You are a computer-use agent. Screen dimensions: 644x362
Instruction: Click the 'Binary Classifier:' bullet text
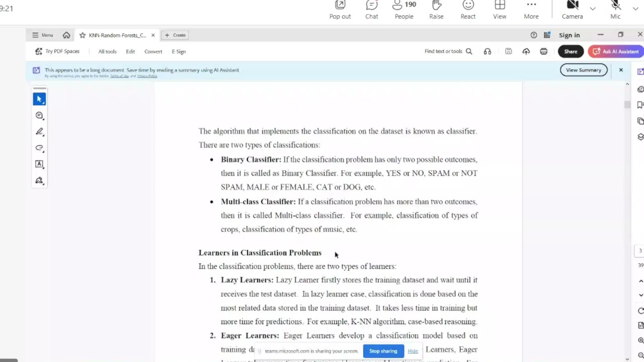pos(251,159)
